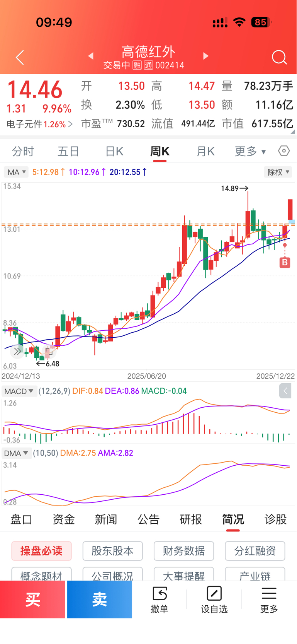Image resolution: width=297 pixels, height=644 pixels.
Task: Tap the 公司概况 button
Action: (112, 574)
